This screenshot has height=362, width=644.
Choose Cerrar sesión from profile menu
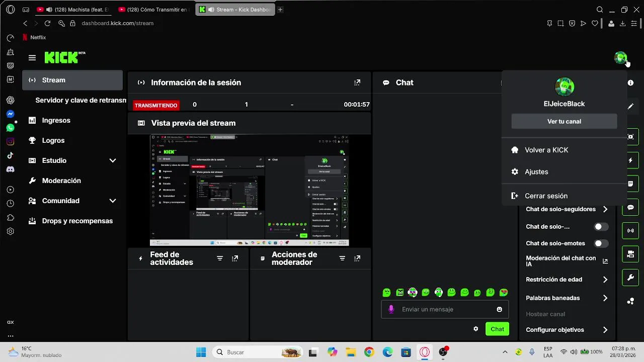[x=564, y=196]
